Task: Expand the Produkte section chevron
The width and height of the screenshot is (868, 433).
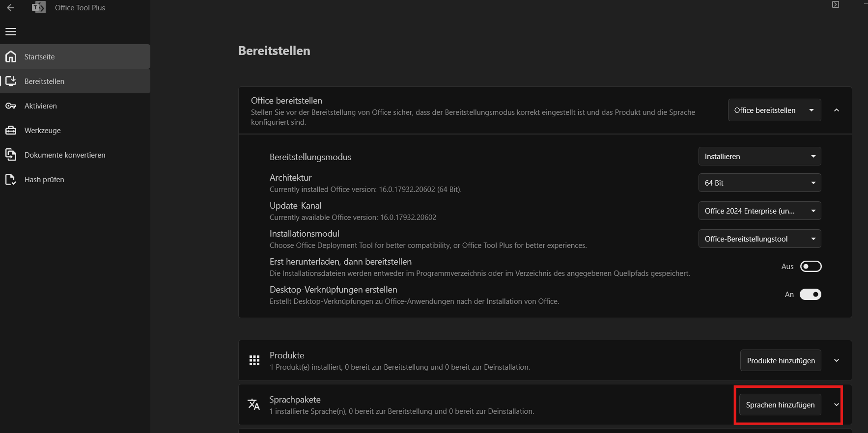Action: click(x=837, y=361)
